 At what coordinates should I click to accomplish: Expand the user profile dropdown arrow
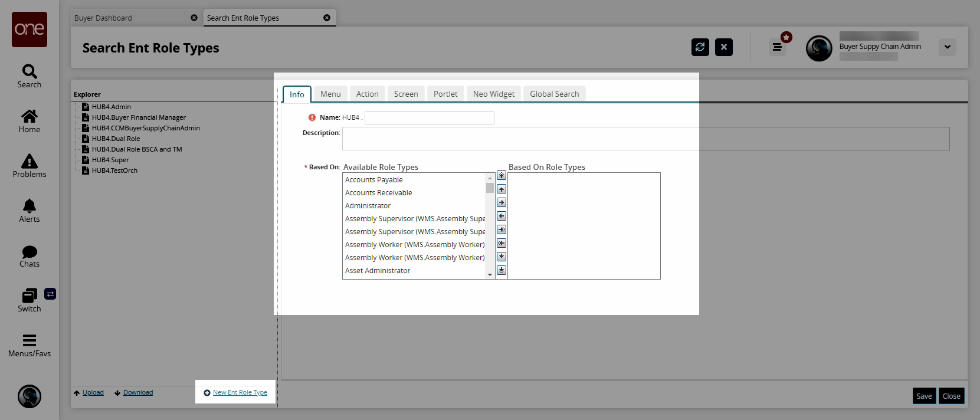click(x=947, y=47)
